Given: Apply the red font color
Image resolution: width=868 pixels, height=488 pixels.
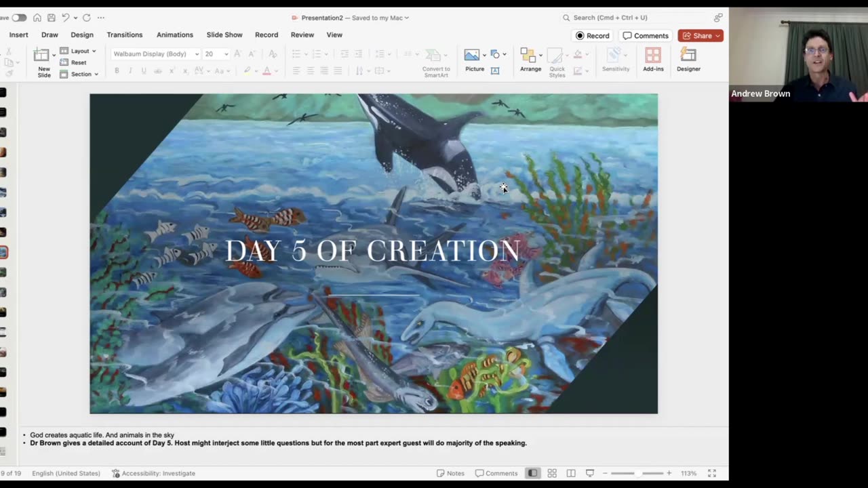Looking at the screenshot, I should pyautogui.click(x=267, y=70).
